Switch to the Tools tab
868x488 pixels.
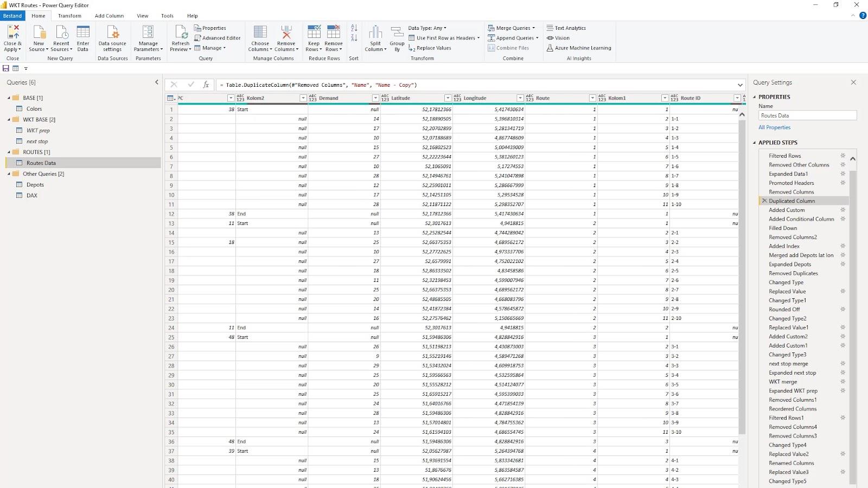[167, 16]
